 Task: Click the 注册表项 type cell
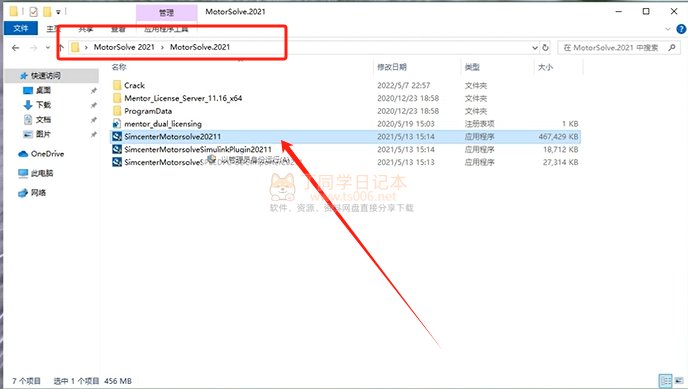pos(480,124)
